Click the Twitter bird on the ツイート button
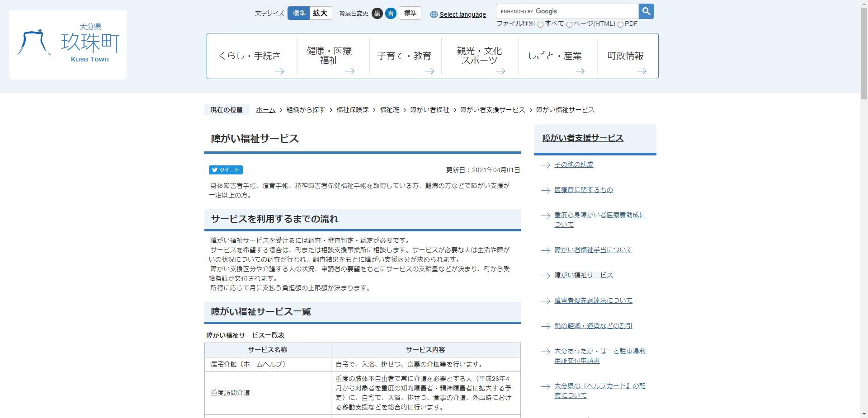 tap(214, 170)
